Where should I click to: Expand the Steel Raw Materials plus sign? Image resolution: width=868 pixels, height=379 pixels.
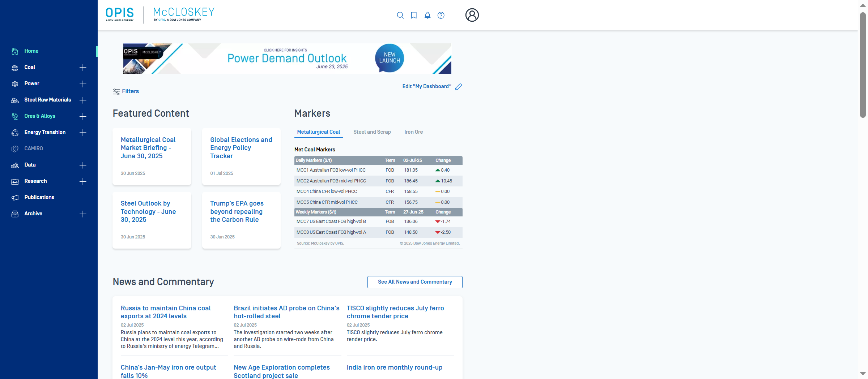point(83,100)
